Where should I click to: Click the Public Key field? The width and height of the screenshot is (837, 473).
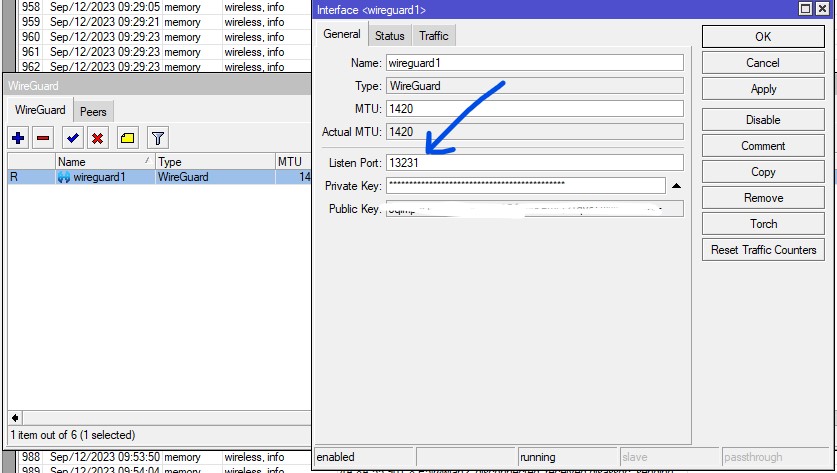(x=534, y=209)
